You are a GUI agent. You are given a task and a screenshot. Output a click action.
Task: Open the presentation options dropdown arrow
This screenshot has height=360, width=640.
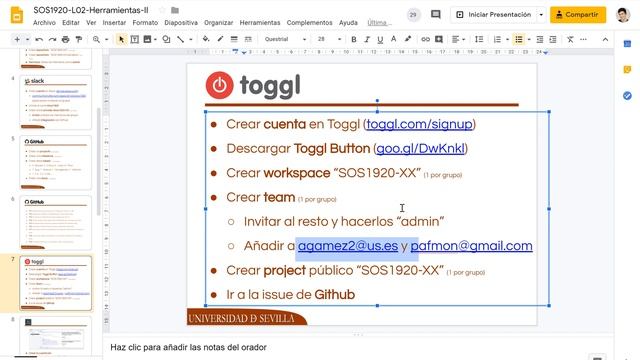pyautogui.click(x=541, y=15)
